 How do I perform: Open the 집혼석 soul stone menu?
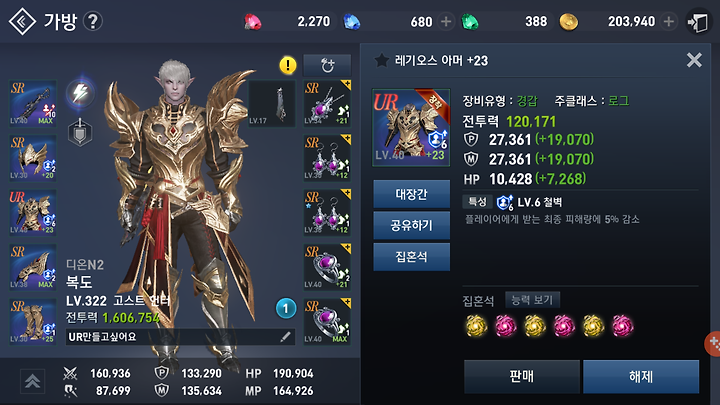click(411, 256)
